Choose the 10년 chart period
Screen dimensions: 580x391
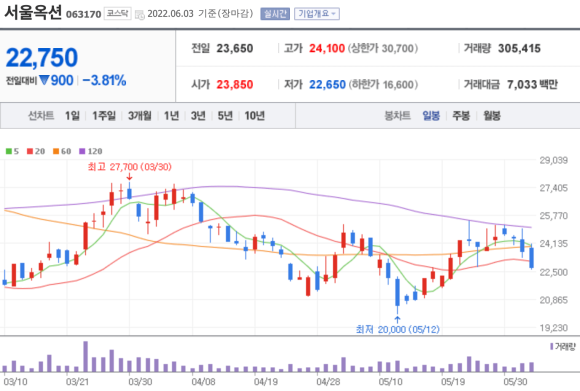point(254,116)
